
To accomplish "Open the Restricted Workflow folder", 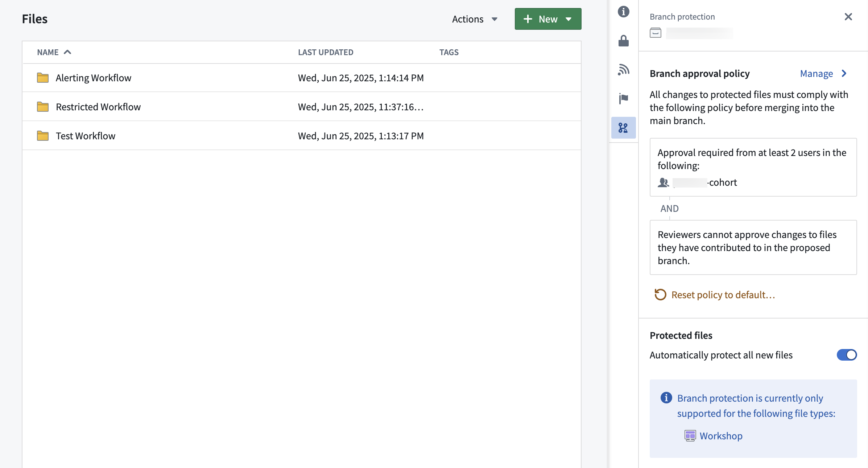I will pos(98,106).
